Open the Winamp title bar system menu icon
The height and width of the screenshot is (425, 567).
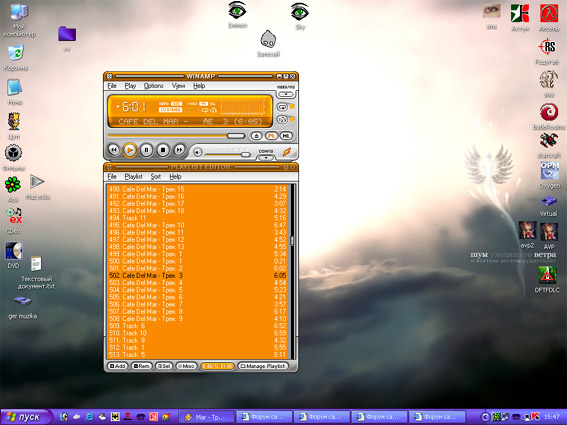110,76
